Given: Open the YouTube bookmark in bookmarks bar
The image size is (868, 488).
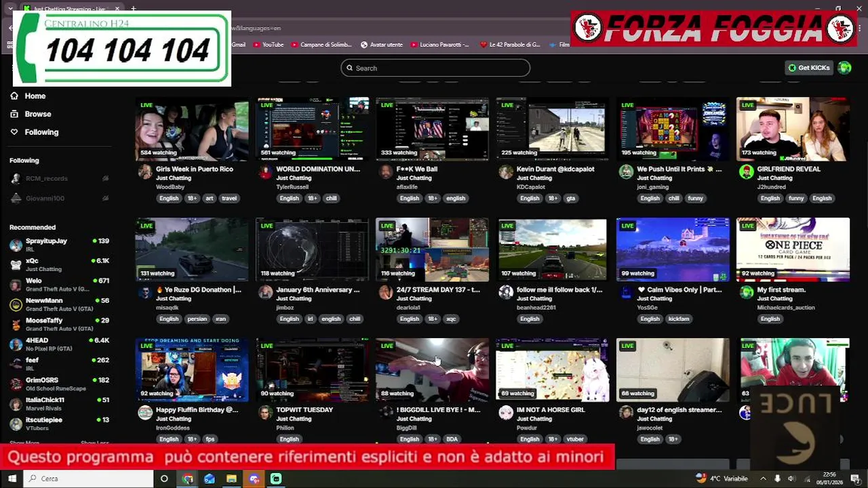Looking at the screenshot, I should (x=269, y=45).
